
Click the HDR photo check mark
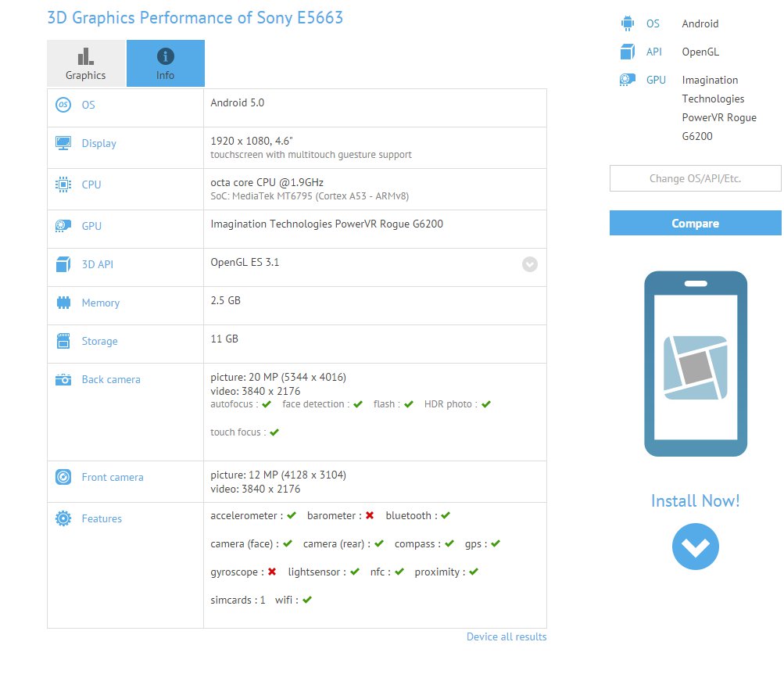pyautogui.click(x=486, y=404)
